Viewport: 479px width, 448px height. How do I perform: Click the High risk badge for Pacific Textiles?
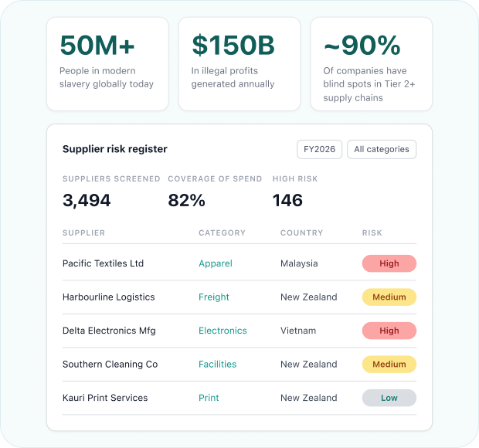389,263
